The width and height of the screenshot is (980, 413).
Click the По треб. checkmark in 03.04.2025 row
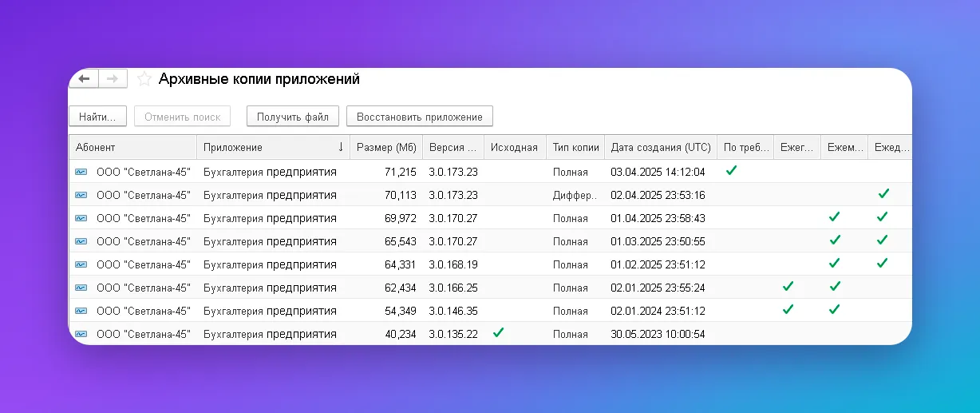pyautogui.click(x=731, y=170)
